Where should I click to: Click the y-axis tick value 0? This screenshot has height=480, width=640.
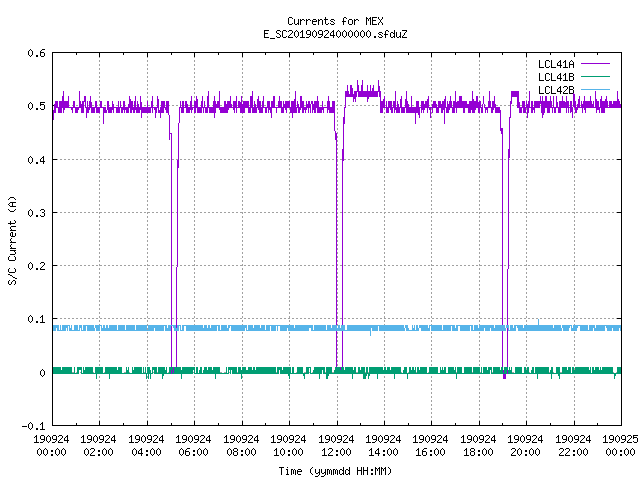click(x=42, y=373)
